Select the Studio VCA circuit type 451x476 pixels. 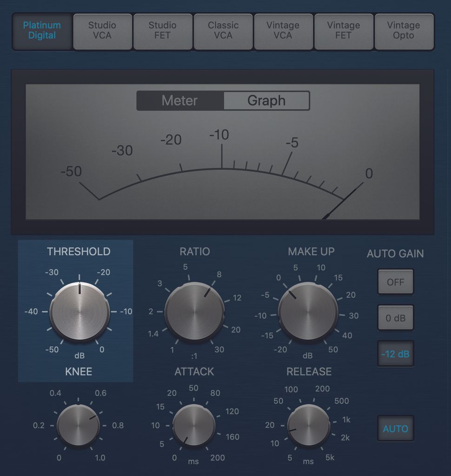coord(102,31)
